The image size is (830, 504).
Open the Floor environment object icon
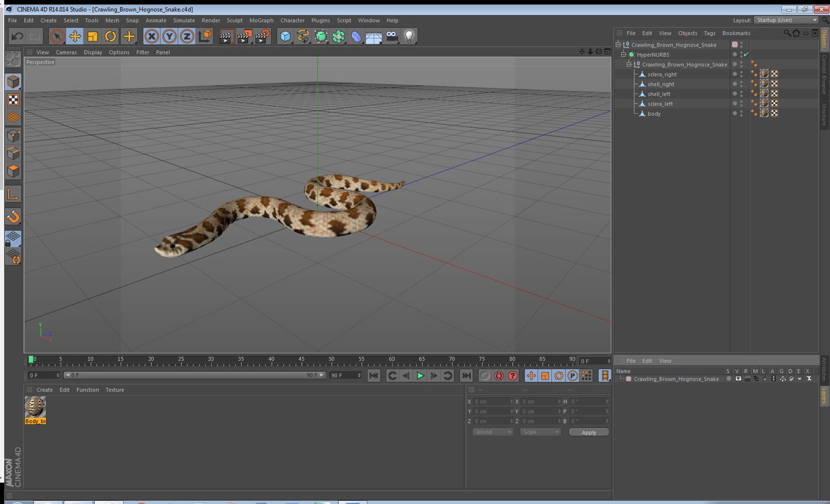[374, 36]
